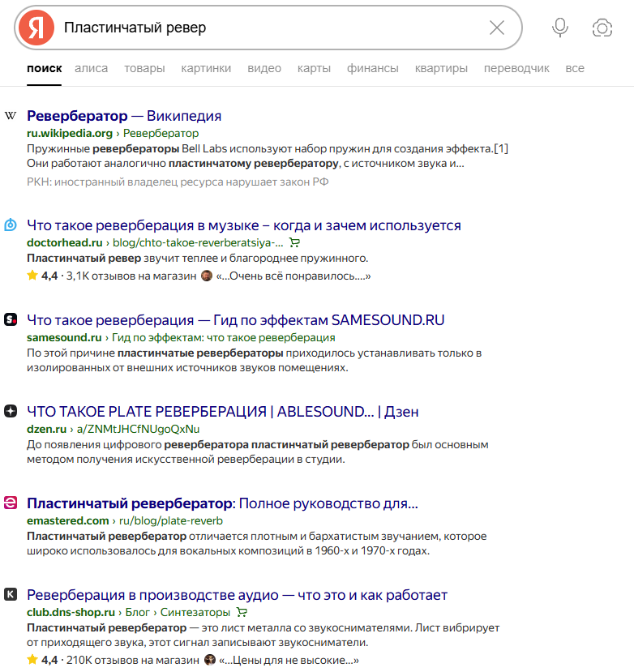Screen dimensions: 634x672
Task: Focus the search field with Пластинчатый ревер
Action: click(274, 28)
